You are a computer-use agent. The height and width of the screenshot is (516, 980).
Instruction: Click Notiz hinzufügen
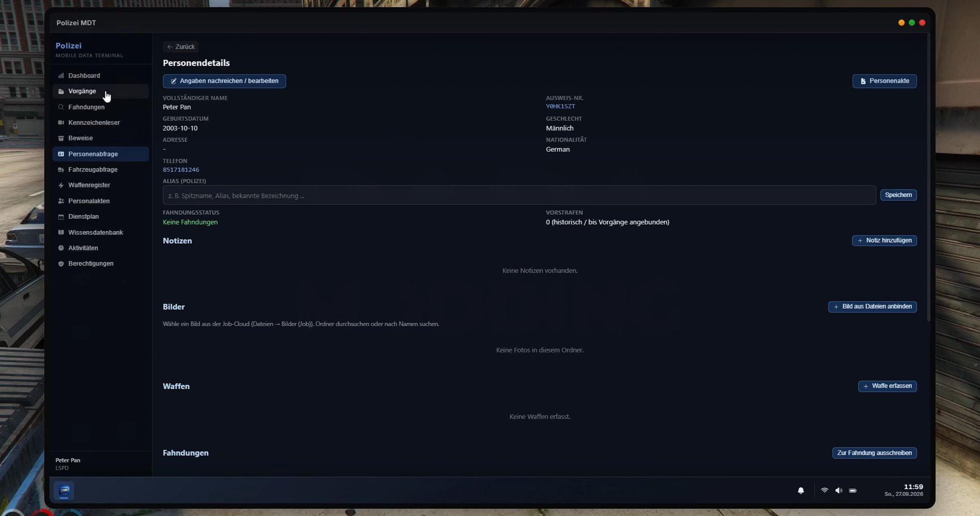(x=885, y=240)
